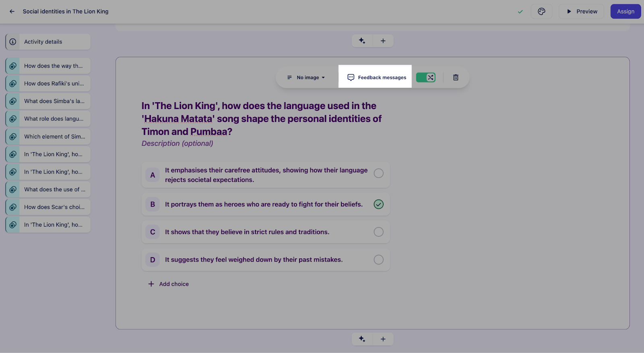Select 'What does Simba's la...' question
This screenshot has width=644, height=353.
click(x=48, y=101)
